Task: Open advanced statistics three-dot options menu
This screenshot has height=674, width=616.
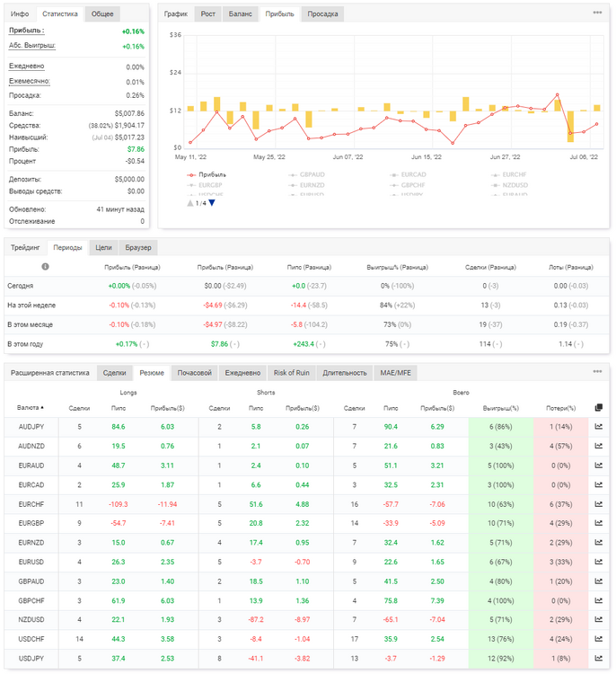Action: [597, 371]
